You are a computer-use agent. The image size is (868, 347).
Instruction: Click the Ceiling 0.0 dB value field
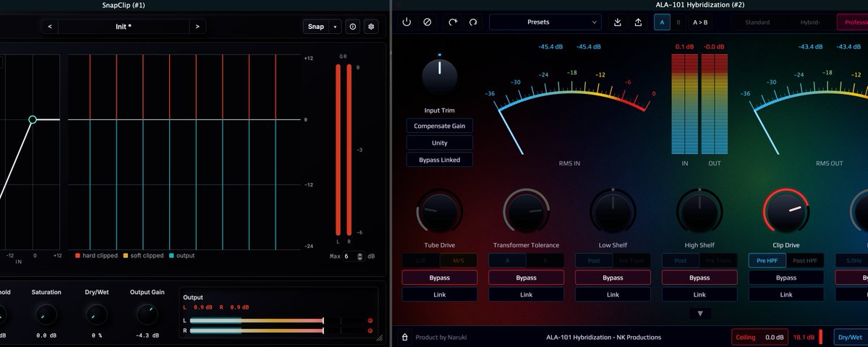click(759, 337)
